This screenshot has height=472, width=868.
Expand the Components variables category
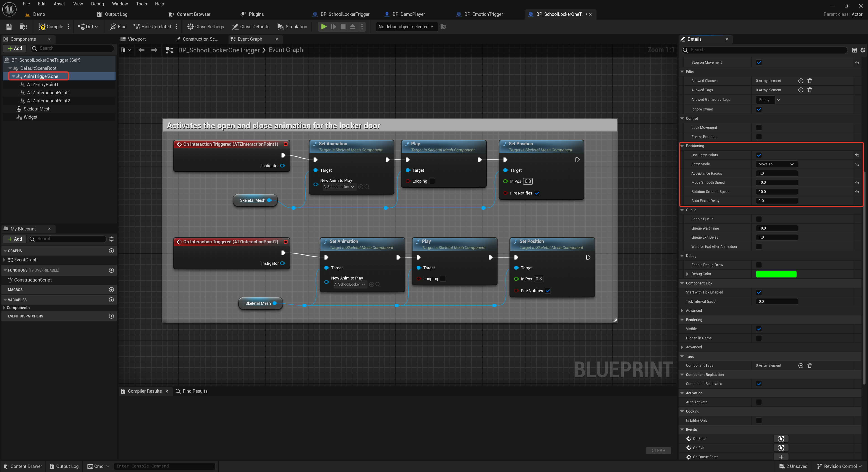pyautogui.click(x=4, y=308)
